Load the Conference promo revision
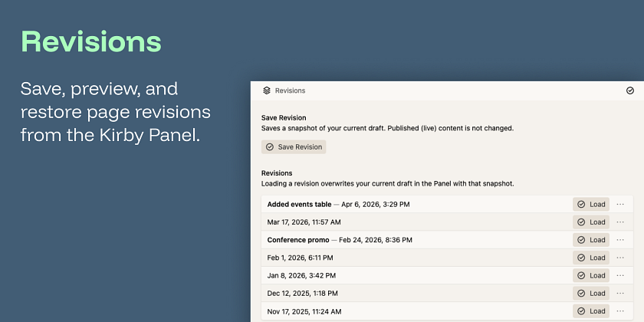644x322 pixels. [591, 240]
